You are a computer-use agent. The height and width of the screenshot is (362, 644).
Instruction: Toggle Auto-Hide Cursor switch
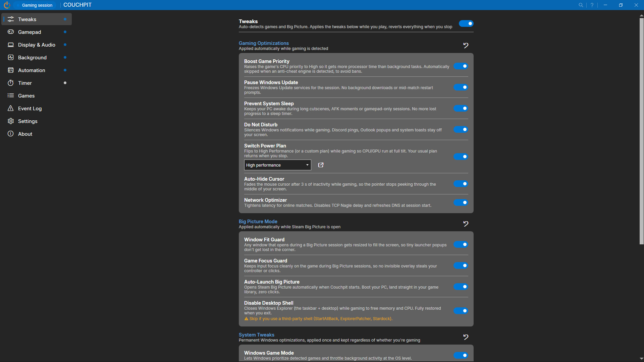(x=461, y=184)
